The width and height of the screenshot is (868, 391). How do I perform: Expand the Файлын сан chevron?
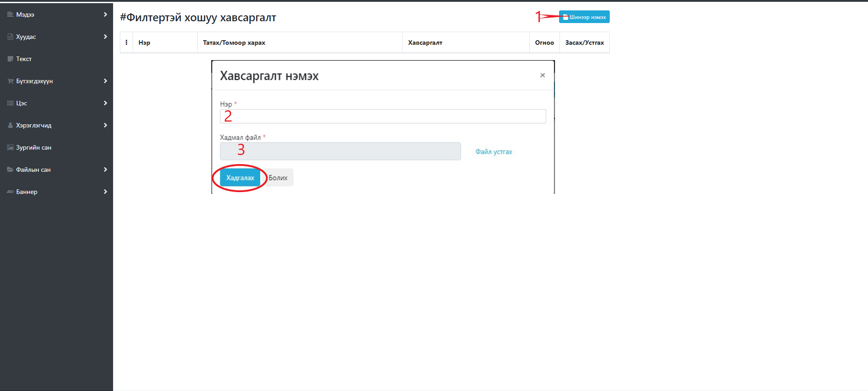pyautogui.click(x=105, y=170)
